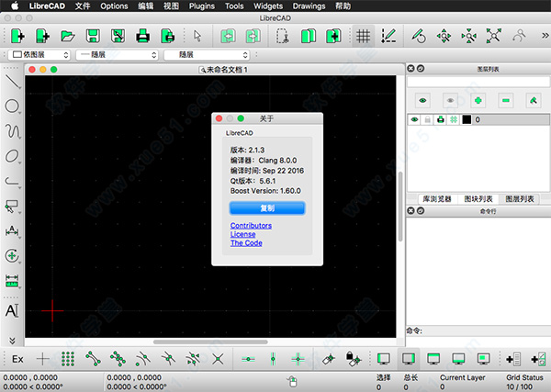Toggle visibility of layer 0
The height and width of the screenshot is (392, 551).
[x=415, y=119]
